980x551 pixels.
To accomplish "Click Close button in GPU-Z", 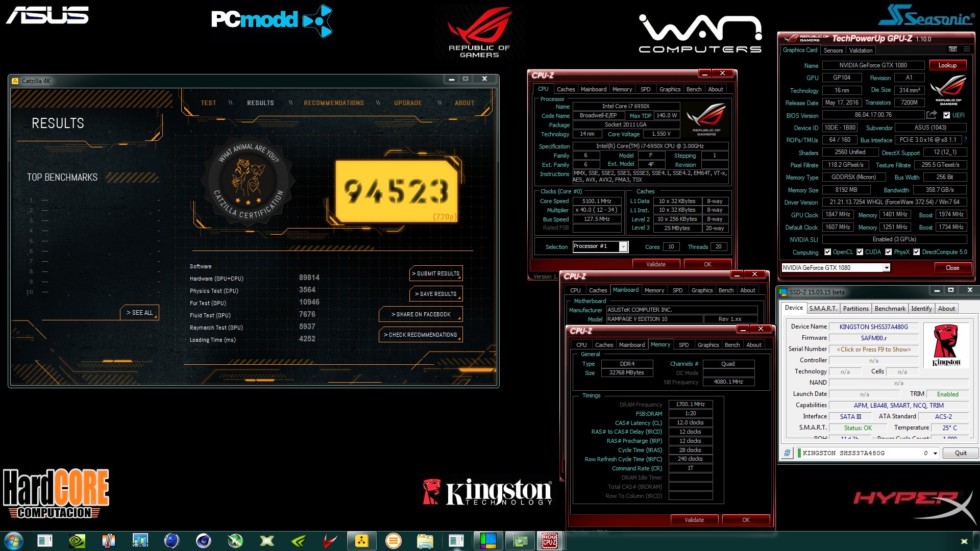I will point(952,268).
